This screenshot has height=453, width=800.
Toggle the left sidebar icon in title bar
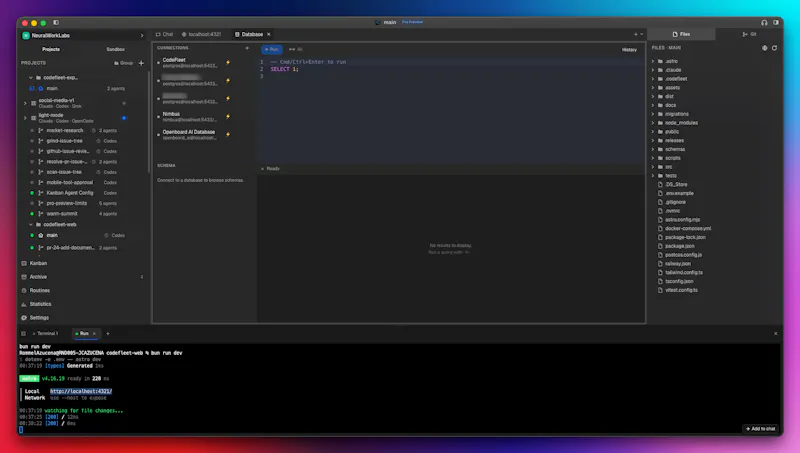pyautogui.click(x=56, y=22)
